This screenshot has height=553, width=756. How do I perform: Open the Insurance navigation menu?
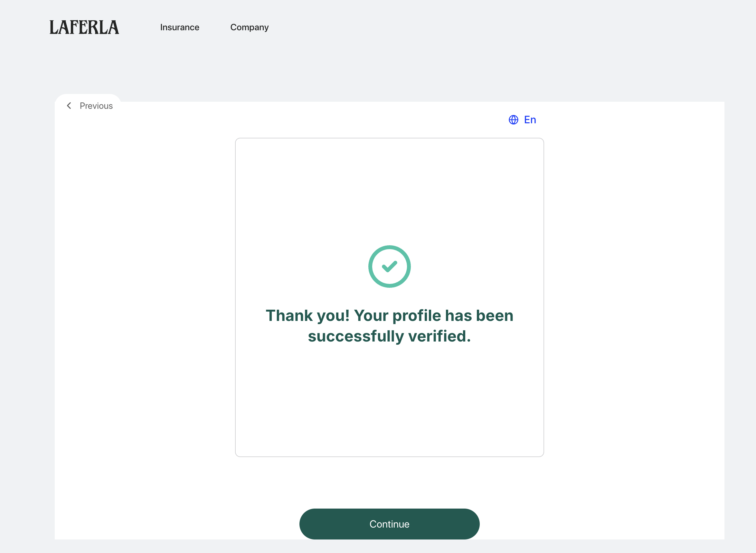tap(179, 27)
